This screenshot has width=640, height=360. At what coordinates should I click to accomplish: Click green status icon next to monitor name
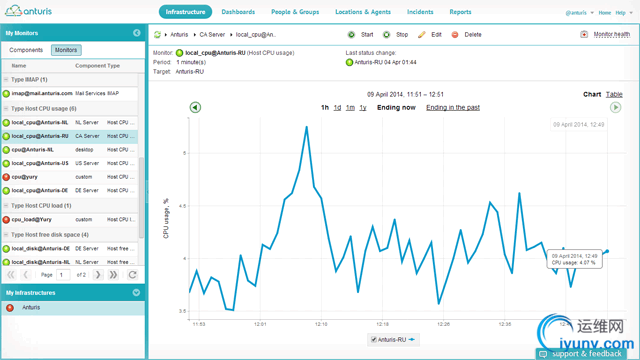pyautogui.click(x=180, y=53)
